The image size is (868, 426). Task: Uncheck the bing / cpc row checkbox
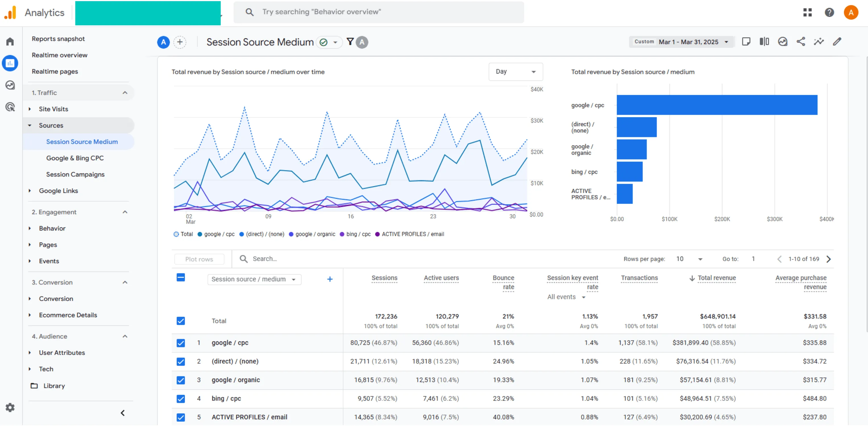(181, 399)
